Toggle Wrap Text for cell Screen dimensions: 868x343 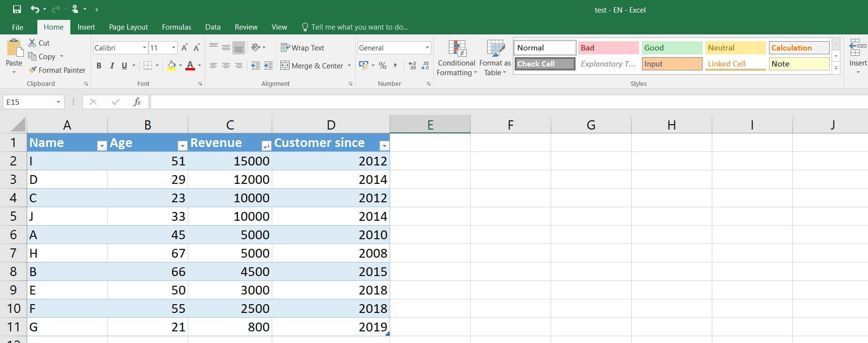pyautogui.click(x=302, y=48)
